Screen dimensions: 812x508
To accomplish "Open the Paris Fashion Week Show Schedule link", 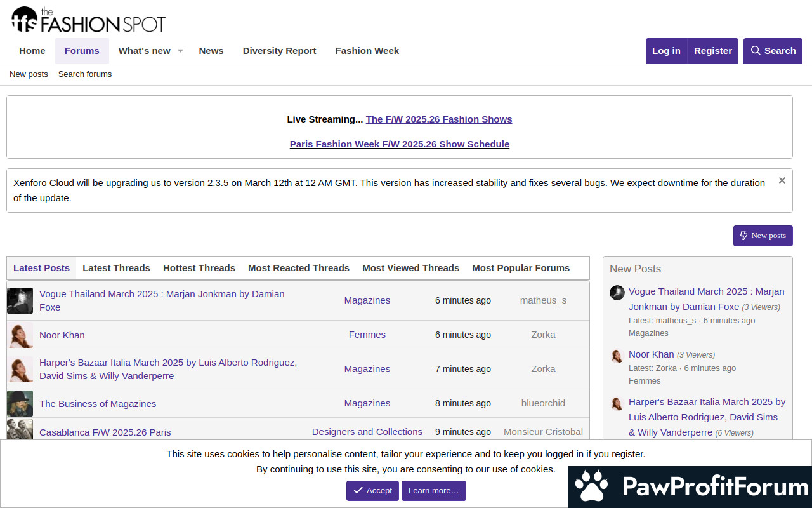I will (x=400, y=144).
